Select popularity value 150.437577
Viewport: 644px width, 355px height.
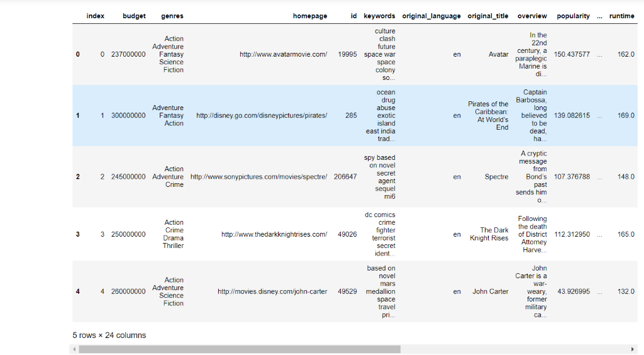572,54
